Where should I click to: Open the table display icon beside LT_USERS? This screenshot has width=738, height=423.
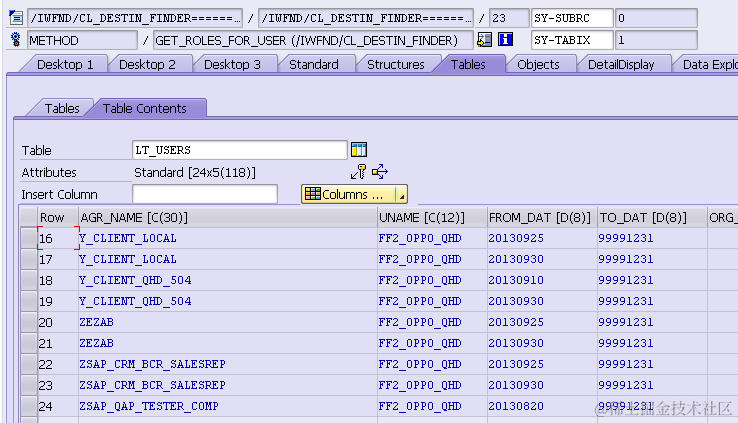tap(359, 150)
